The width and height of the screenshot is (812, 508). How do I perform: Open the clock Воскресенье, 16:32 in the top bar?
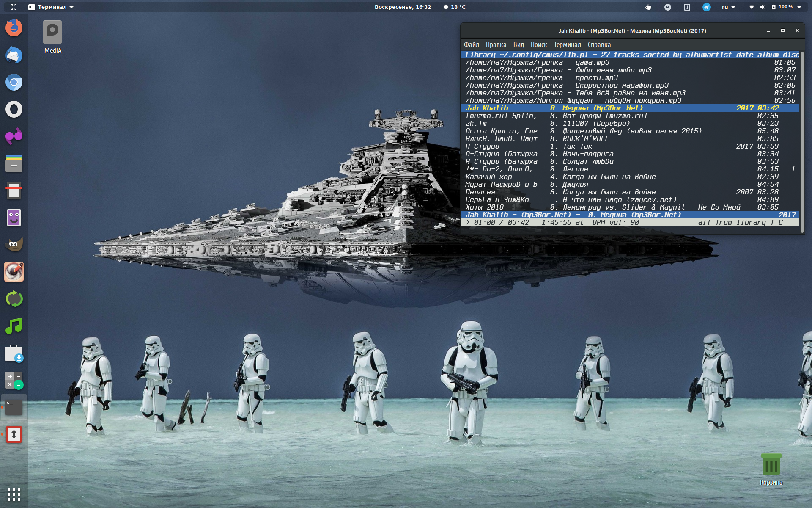(x=403, y=7)
